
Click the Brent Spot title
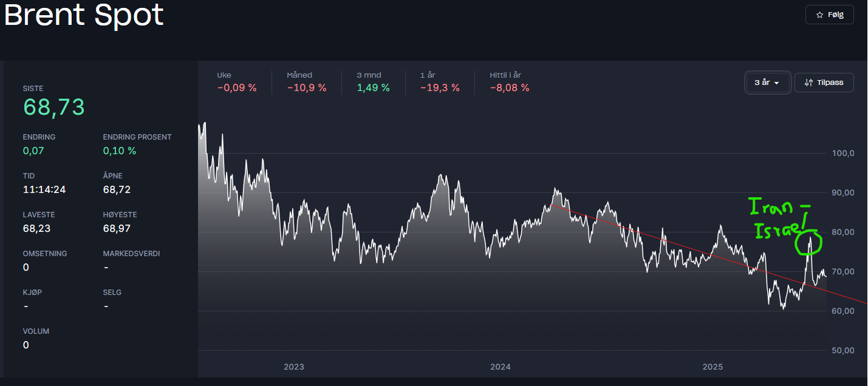(x=84, y=15)
